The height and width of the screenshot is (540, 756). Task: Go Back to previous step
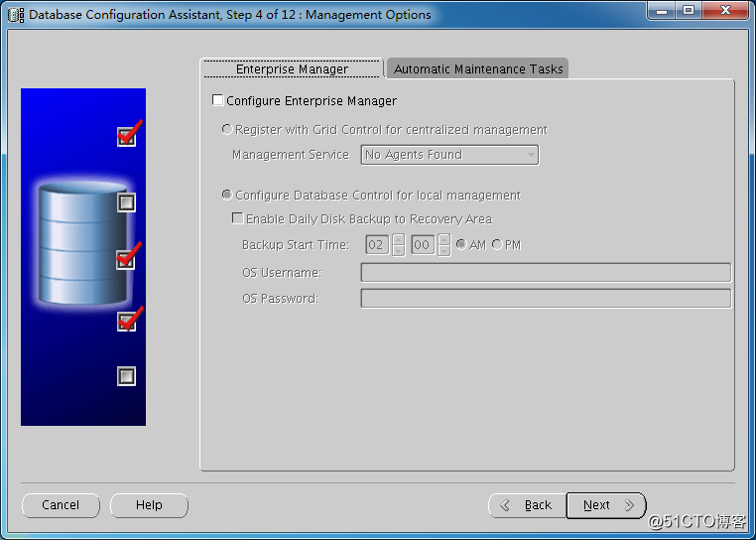[528, 505]
